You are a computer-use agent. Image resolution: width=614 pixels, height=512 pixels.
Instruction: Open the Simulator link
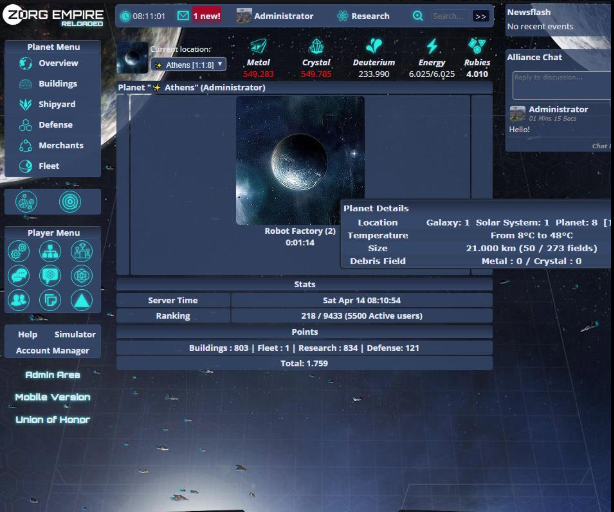tap(75, 334)
